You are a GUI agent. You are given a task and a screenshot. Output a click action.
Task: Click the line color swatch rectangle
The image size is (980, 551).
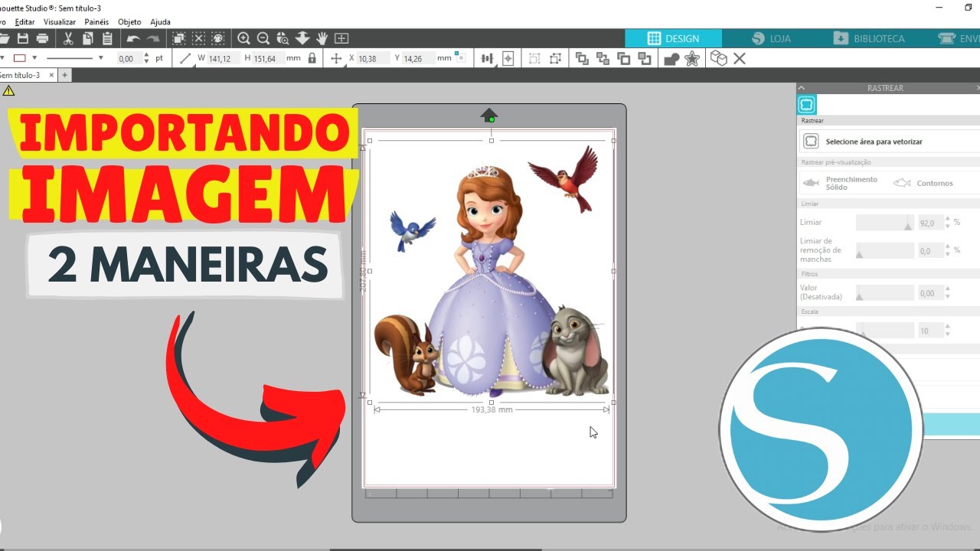20,58
